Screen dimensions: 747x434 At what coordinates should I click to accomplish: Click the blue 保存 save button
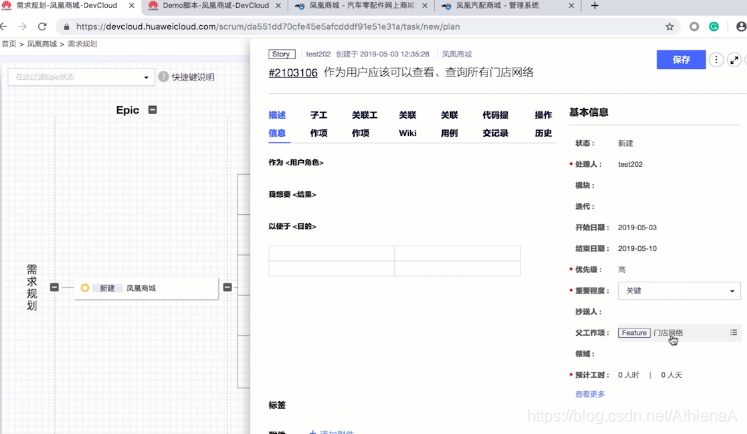click(681, 60)
